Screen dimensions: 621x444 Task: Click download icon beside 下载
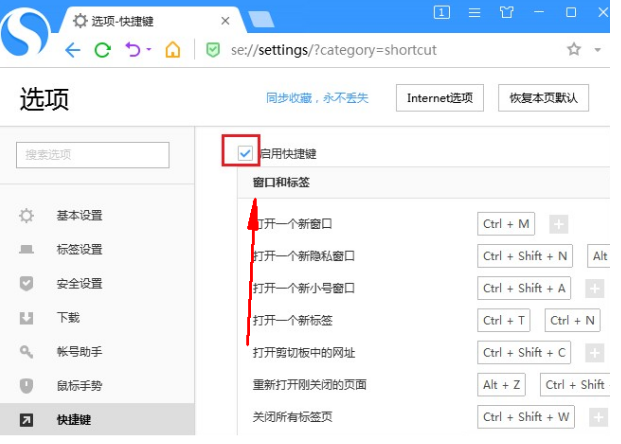27,318
